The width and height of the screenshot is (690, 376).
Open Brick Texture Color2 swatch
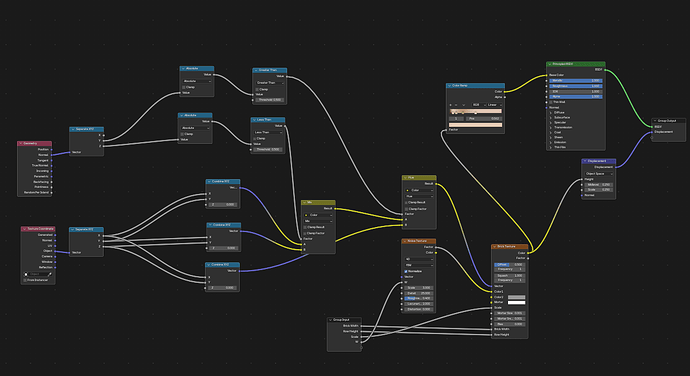point(516,297)
